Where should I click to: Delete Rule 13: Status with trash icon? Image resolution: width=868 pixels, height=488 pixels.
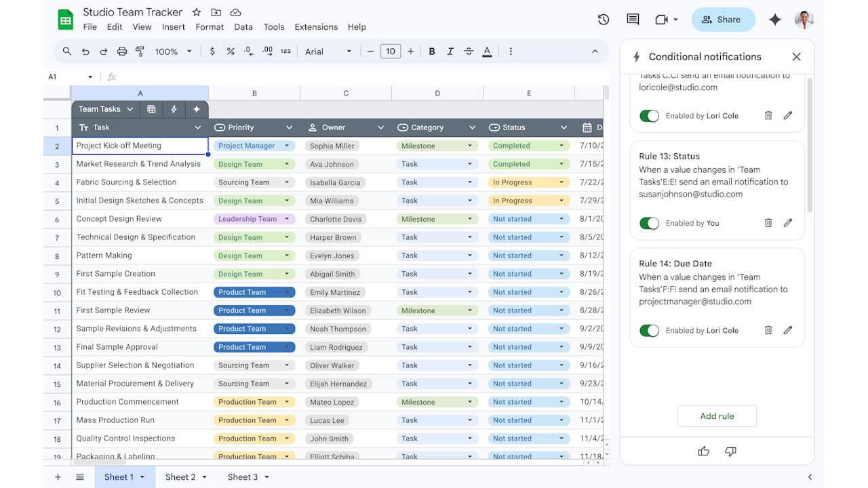(x=768, y=223)
